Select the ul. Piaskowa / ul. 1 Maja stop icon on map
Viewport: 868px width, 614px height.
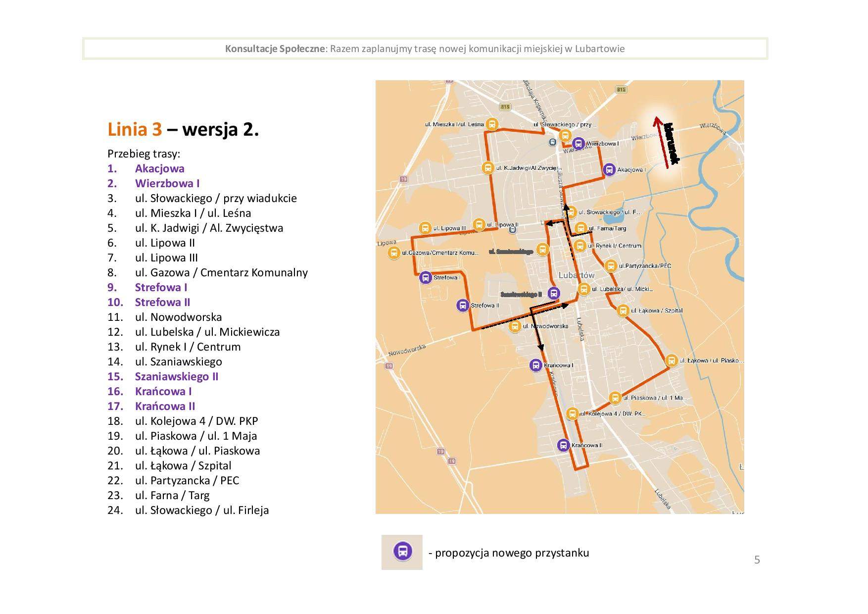(x=615, y=398)
